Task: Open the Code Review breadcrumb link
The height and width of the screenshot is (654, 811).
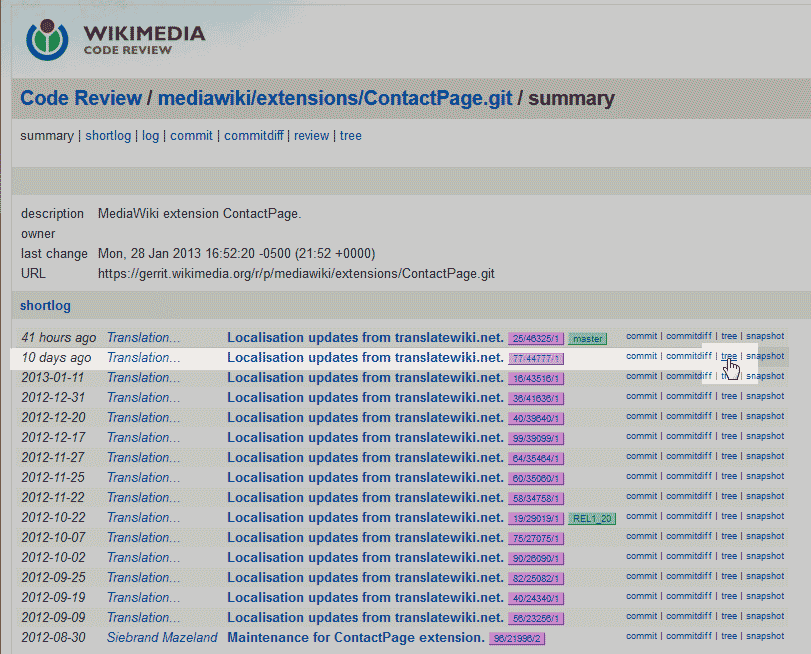Action: pyautogui.click(x=81, y=98)
